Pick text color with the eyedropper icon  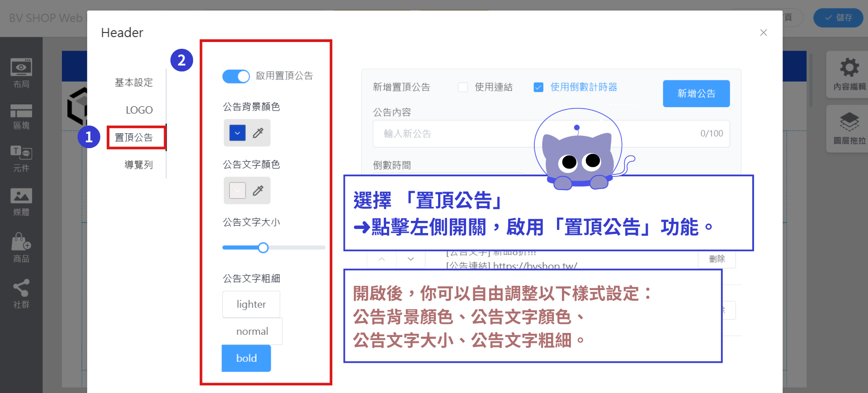[x=258, y=191]
